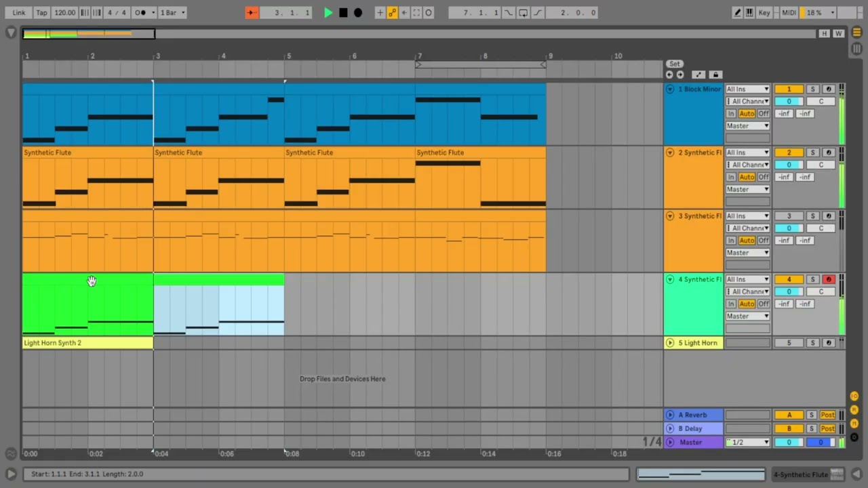Viewport: 868px width, 488px height.
Task: Toggle Session Record circle button
Action: (429, 12)
